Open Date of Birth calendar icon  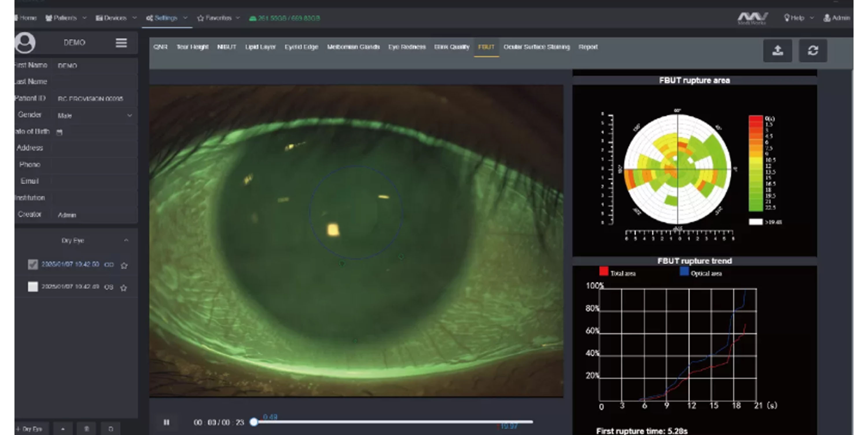pyautogui.click(x=59, y=132)
